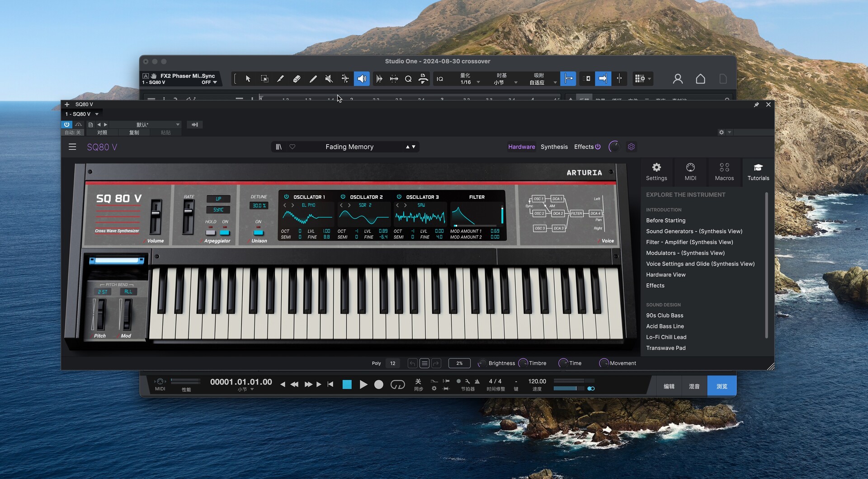Toggle the Effects power button
This screenshot has width=868, height=479.
(598, 147)
